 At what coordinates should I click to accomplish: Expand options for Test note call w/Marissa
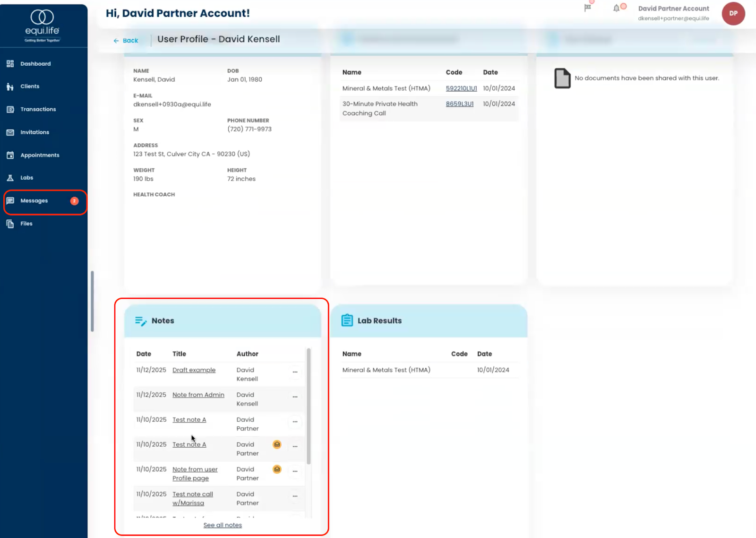coord(295,496)
